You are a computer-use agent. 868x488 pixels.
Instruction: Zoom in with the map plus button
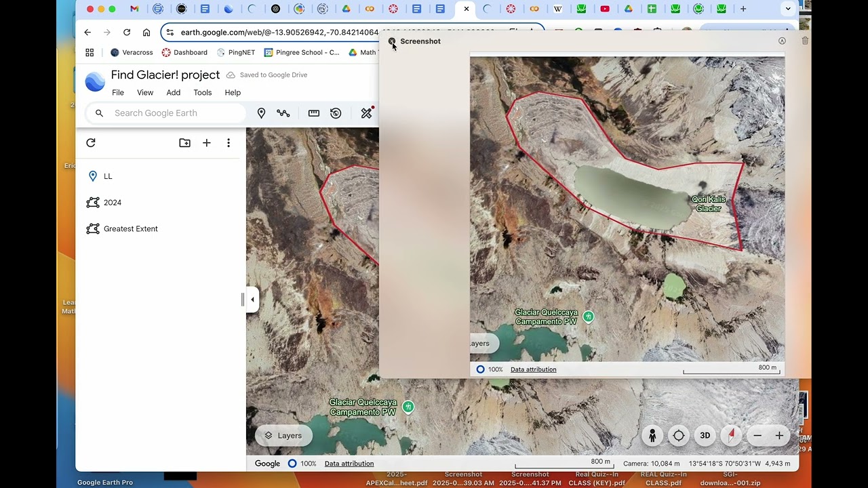779,436
